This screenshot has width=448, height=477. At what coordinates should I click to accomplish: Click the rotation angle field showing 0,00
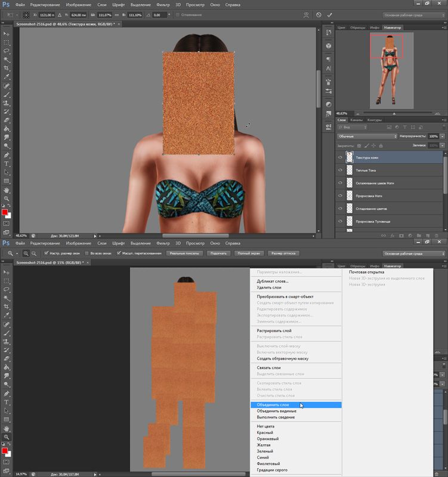(159, 15)
